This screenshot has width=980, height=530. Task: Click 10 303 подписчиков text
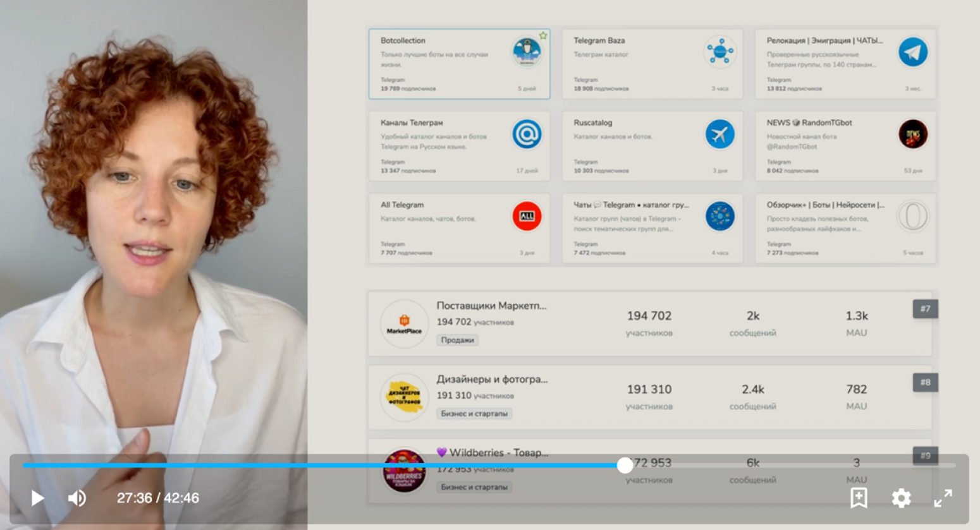coord(601,171)
